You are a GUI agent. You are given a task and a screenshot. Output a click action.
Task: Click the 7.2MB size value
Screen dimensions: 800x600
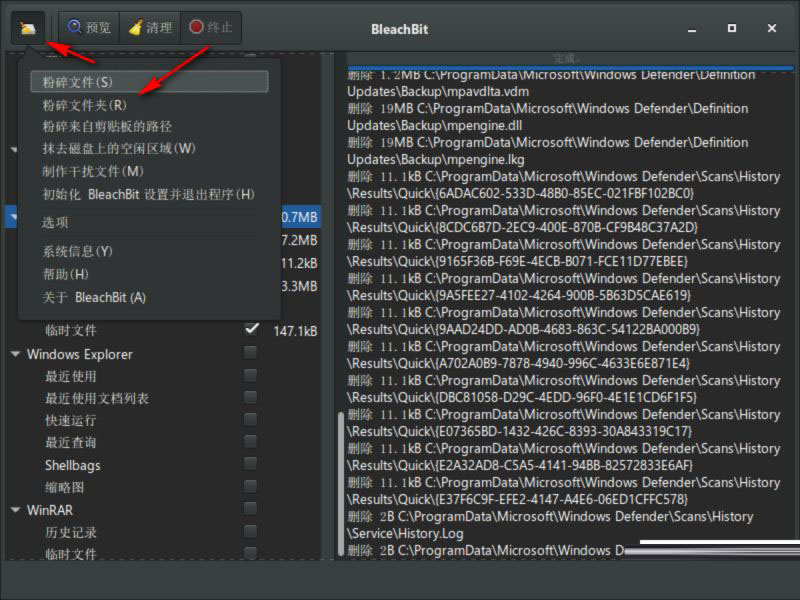(x=299, y=240)
